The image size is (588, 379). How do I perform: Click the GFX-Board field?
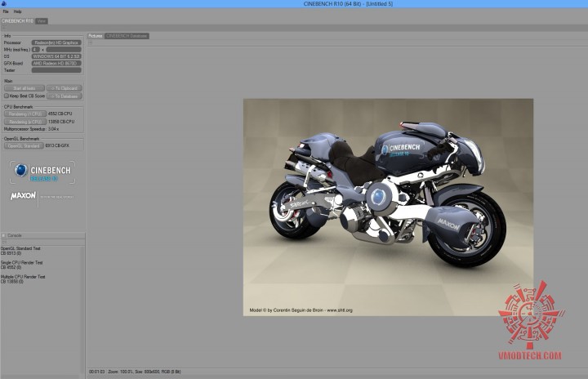(56, 64)
